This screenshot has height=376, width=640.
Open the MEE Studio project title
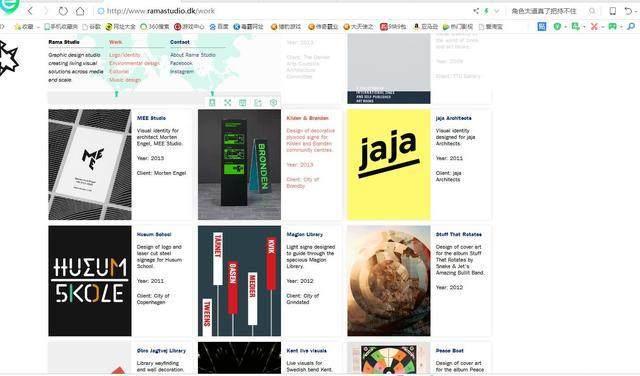[x=151, y=118]
